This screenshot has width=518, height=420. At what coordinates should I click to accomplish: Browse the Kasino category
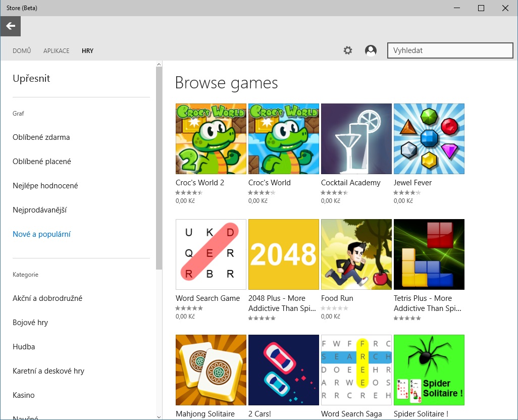[x=23, y=395]
